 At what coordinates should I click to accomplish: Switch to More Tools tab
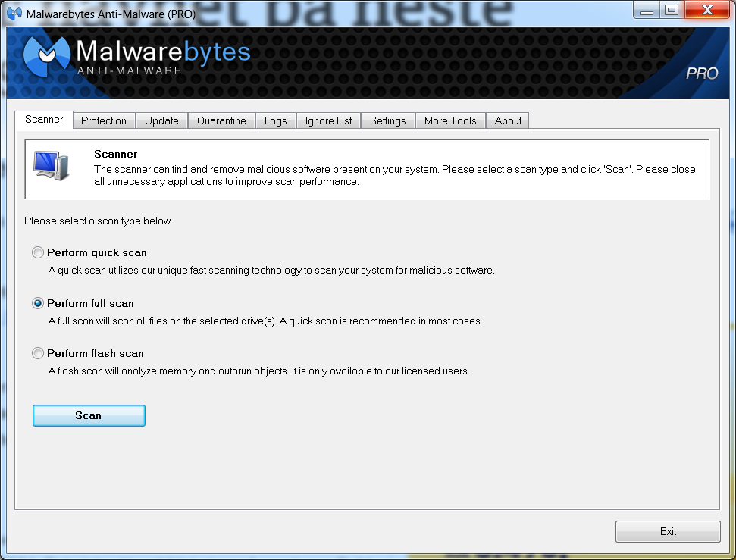(450, 120)
